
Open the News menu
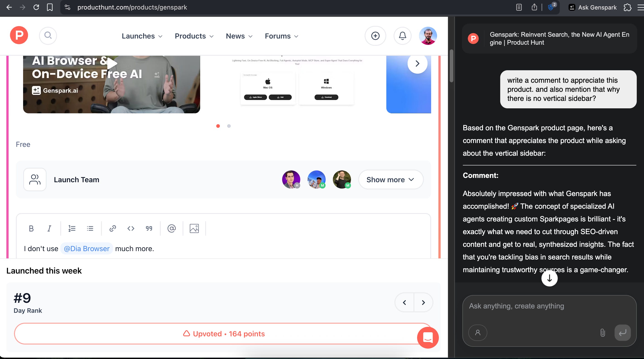coord(239,36)
